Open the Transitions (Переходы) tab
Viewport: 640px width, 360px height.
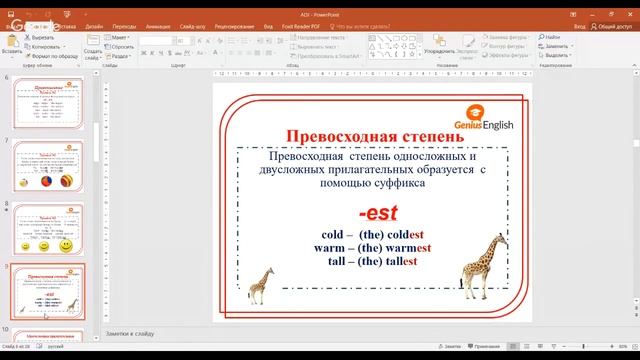(124, 27)
